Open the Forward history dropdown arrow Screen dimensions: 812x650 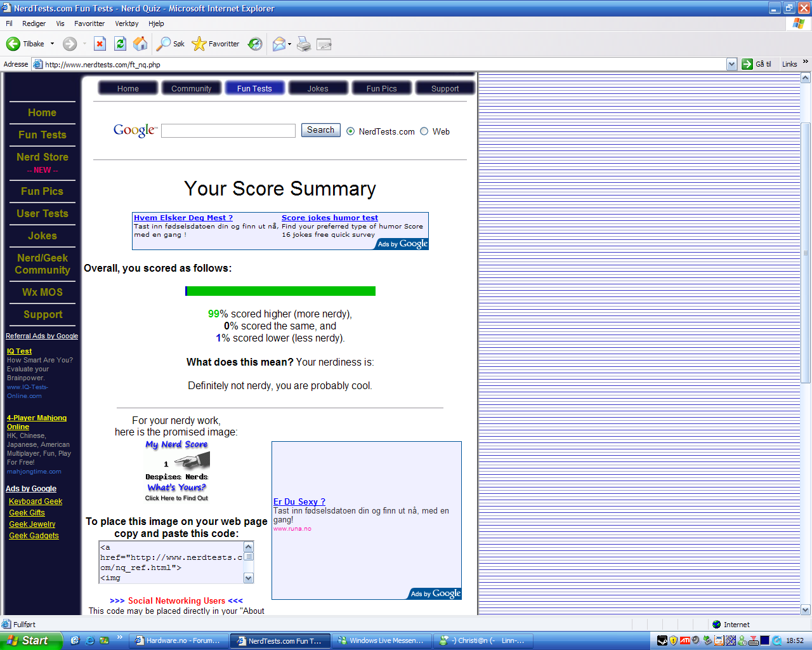tap(84, 44)
